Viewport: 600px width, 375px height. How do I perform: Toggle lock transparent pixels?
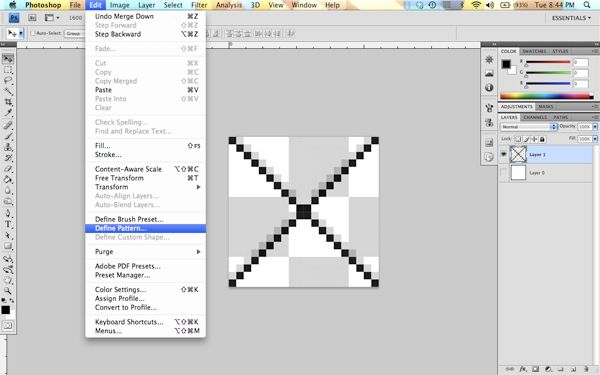(x=518, y=139)
